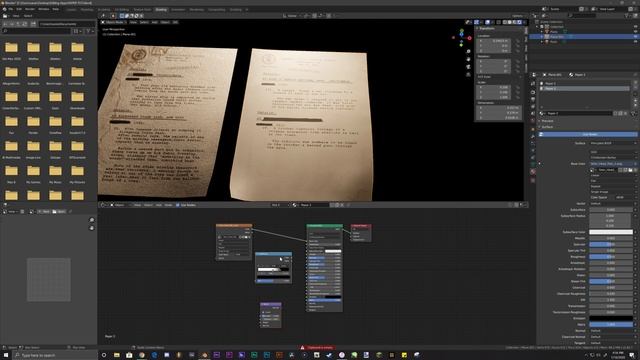The height and width of the screenshot is (360, 640).
Task: Select the second material slot in list
Action: click(x=586, y=88)
